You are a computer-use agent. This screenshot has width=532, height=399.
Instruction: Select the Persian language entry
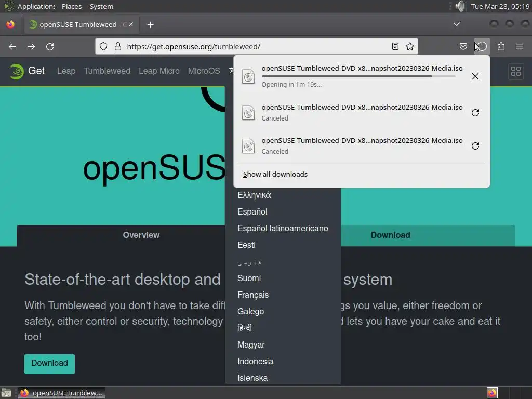(249, 262)
